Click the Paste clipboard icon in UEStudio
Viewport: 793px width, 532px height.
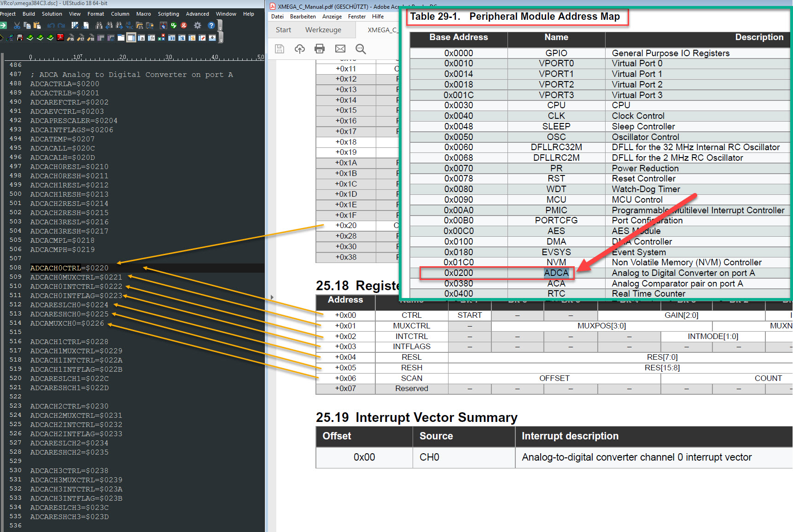[x=37, y=25]
